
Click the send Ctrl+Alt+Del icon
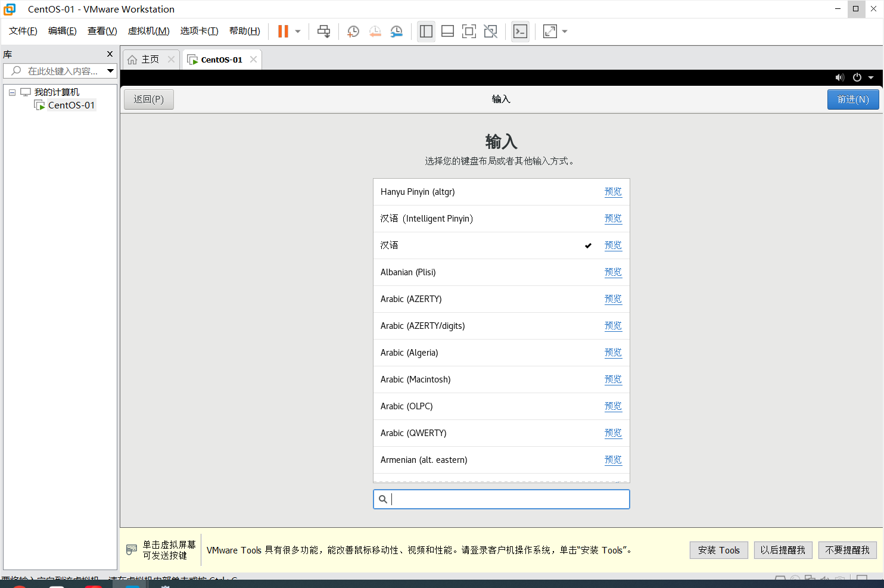(323, 32)
